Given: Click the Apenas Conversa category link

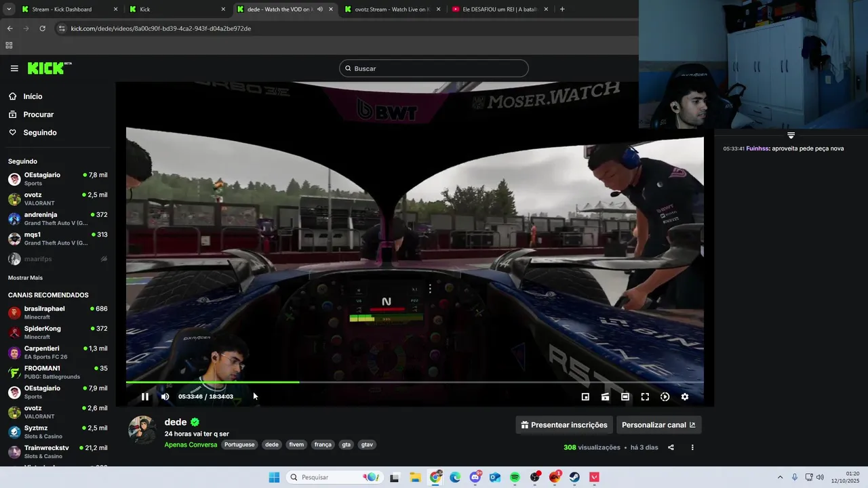Looking at the screenshot, I should click(x=191, y=445).
